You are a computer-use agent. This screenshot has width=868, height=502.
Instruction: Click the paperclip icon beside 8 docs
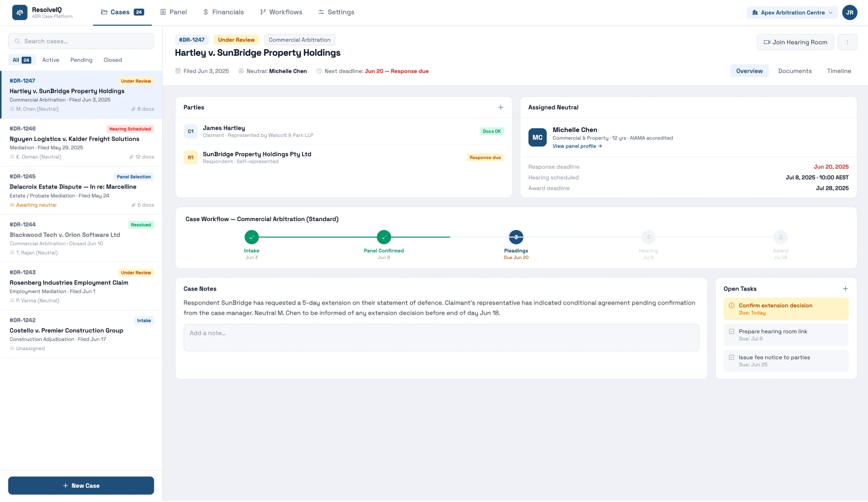(133, 109)
